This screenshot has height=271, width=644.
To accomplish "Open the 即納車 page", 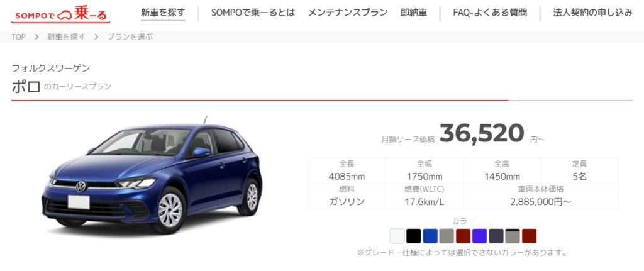I will [414, 13].
